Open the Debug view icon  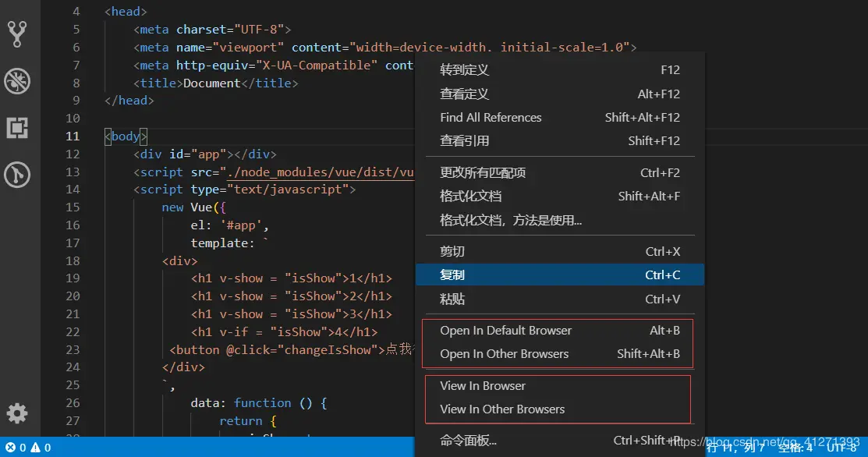(17, 81)
